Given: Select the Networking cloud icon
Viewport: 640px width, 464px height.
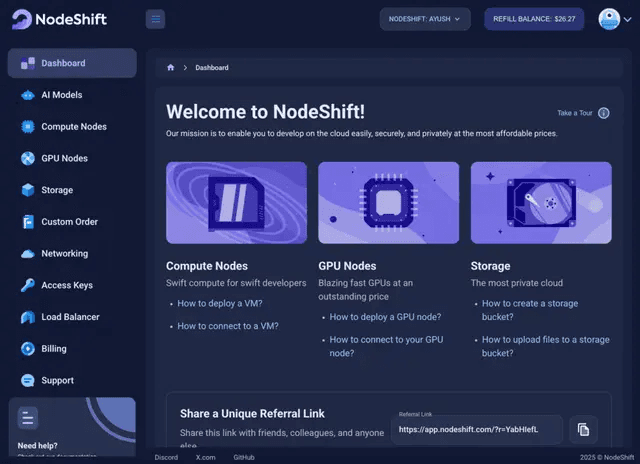Looking at the screenshot, I should tap(28, 254).
